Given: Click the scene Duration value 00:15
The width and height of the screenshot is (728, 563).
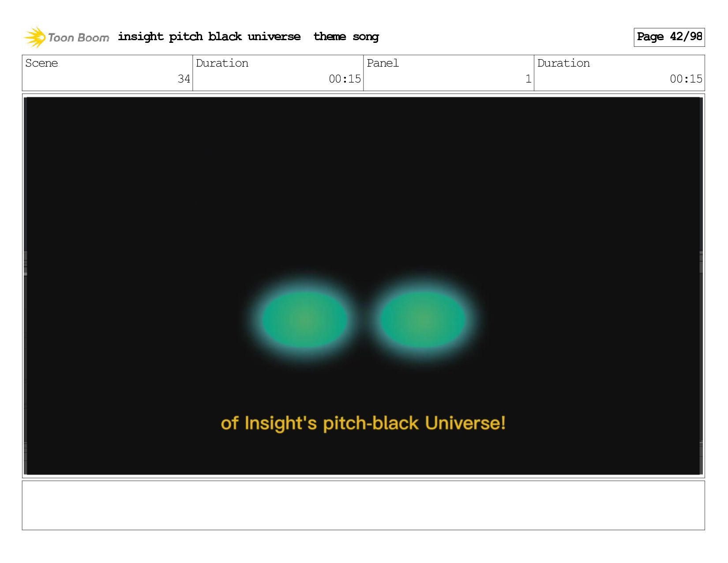Looking at the screenshot, I should click(345, 79).
